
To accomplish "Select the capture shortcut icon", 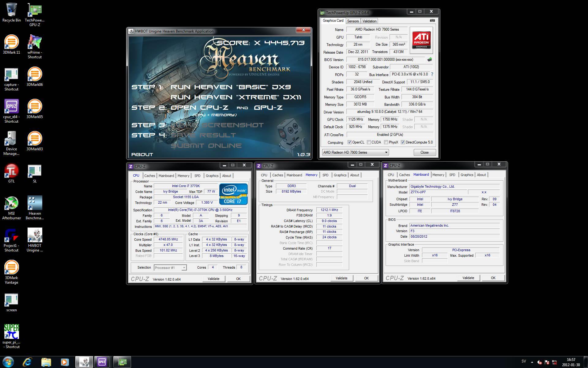I will (x=11, y=79).
